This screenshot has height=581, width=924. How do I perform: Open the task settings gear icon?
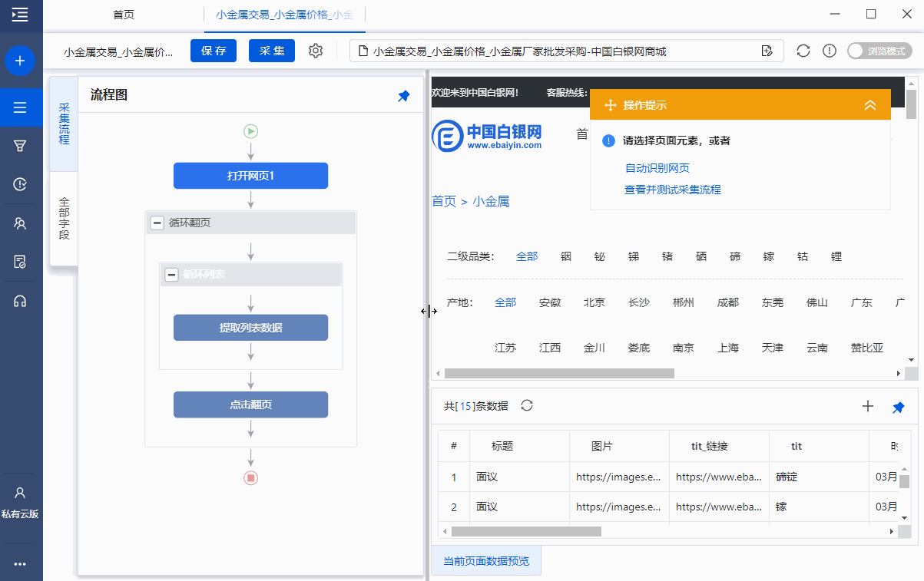tap(313, 51)
